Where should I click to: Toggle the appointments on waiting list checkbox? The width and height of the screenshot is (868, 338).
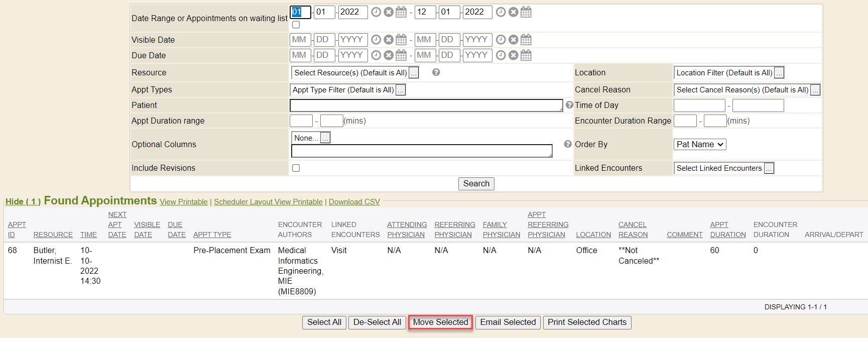click(x=296, y=25)
